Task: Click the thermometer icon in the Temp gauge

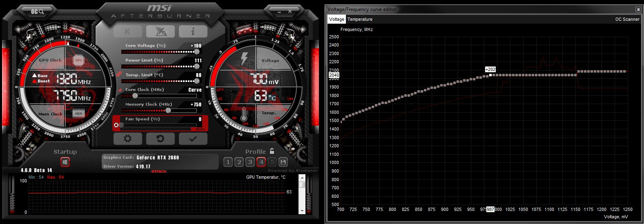Action: [x=244, y=114]
